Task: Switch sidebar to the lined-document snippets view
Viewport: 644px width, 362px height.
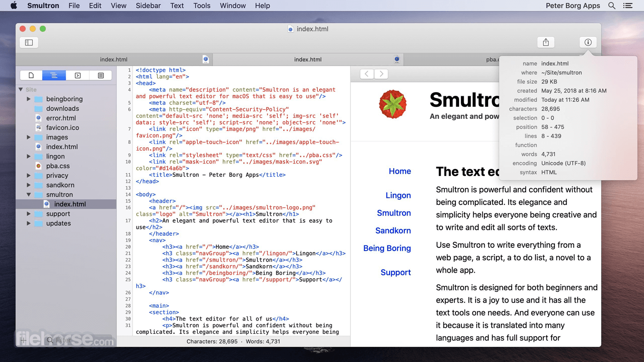Action: [x=101, y=76]
